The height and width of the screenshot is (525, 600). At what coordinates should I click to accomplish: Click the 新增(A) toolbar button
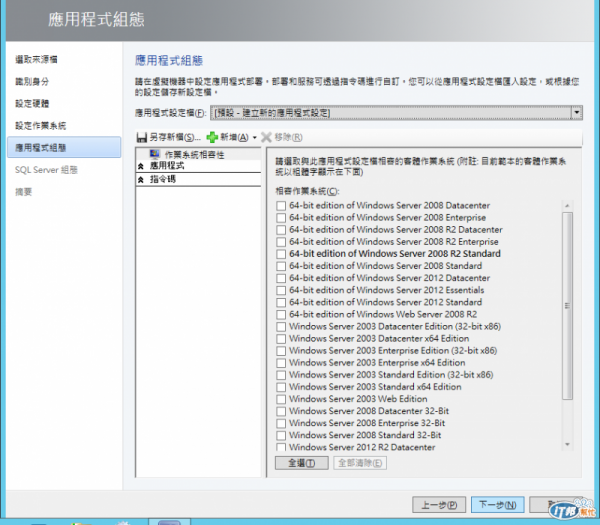coord(228,137)
